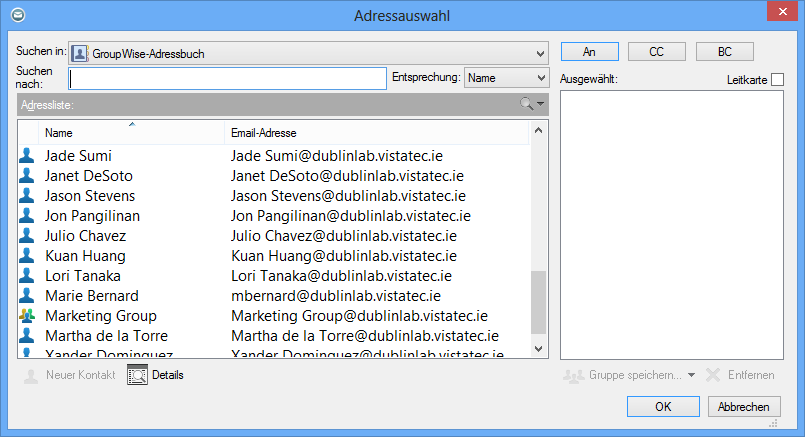Click the Neuer Kontakt person icon
The height and width of the screenshot is (437, 805).
click(x=31, y=376)
